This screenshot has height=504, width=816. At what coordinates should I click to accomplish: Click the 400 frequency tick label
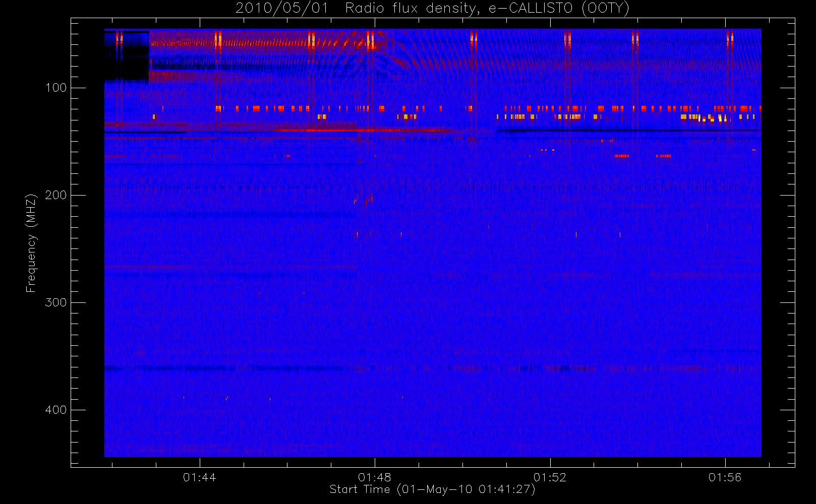pyautogui.click(x=56, y=410)
